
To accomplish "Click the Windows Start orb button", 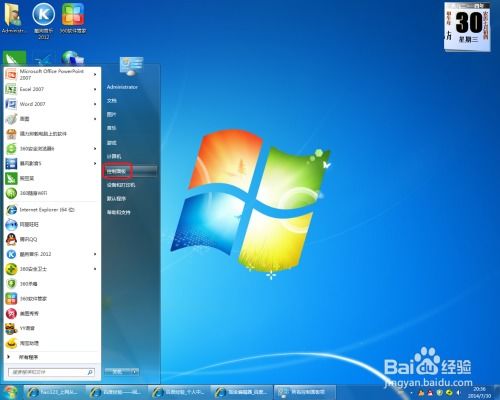I will point(11,392).
